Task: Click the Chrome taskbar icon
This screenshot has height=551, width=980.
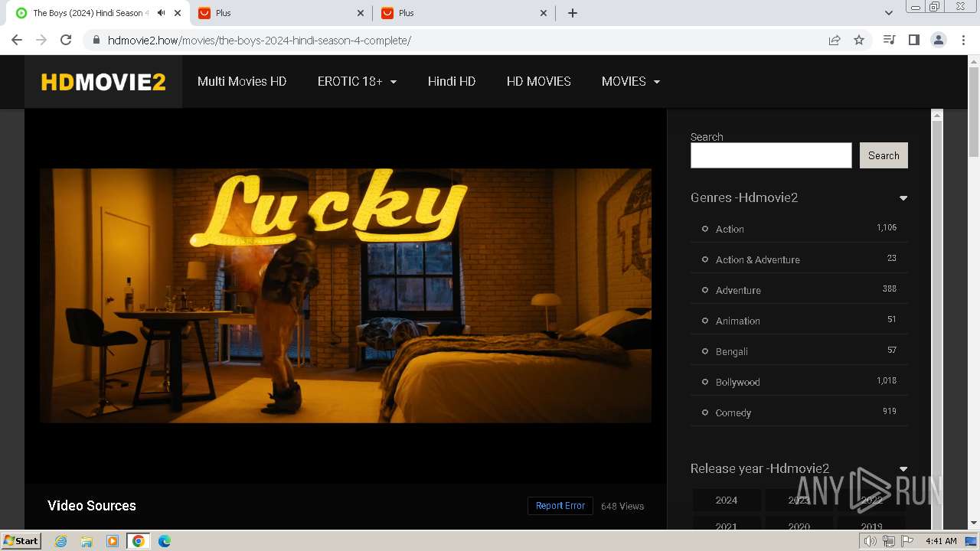Action: coord(139,541)
